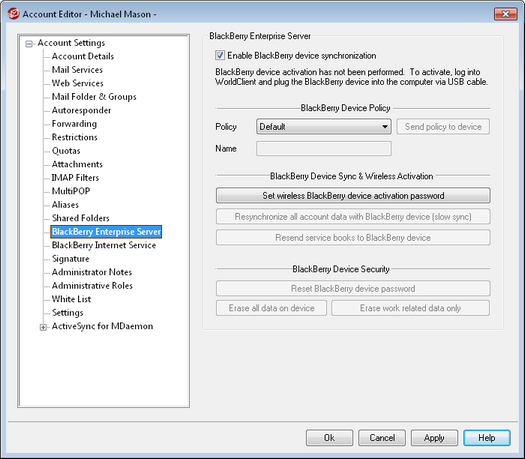This screenshot has height=459, width=525.
Task: Go to the Autoresponder settings
Action: [81, 110]
